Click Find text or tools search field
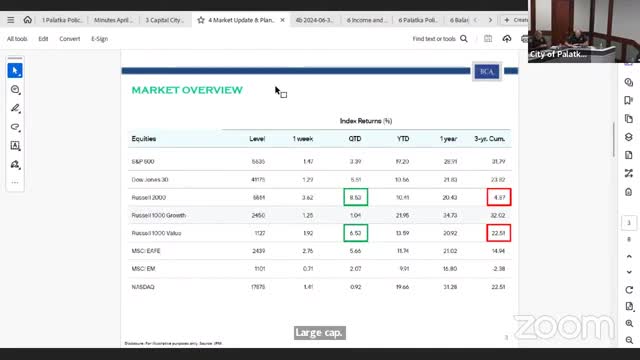The image size is (640, 360). tap(434, 39)
